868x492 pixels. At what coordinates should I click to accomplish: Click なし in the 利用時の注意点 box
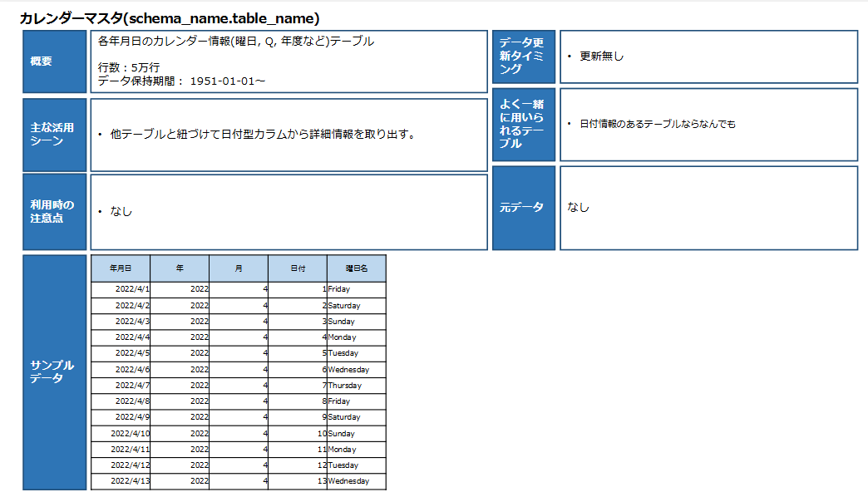[x=121, y=211]
